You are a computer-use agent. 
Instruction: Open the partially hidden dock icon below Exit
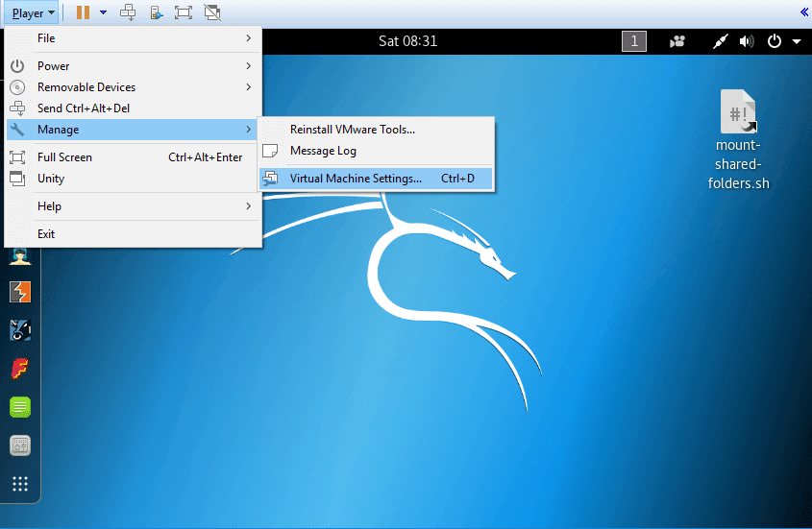20,256
